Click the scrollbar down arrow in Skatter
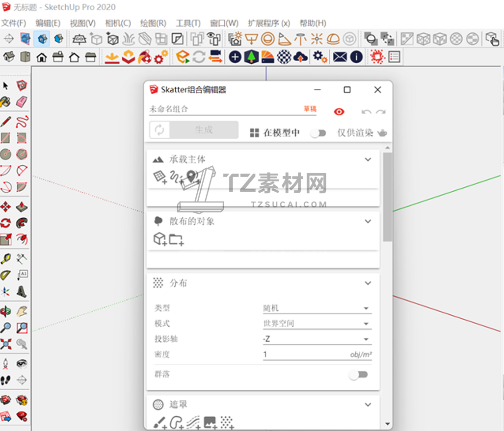This screenshot has width=504, height=431. (x=387, y=424)
